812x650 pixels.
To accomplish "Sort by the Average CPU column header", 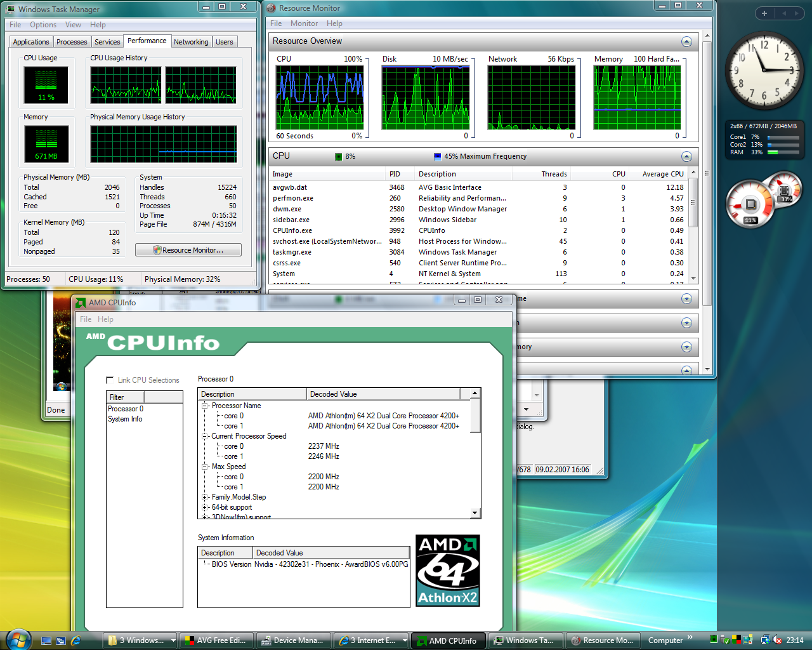I will [658, 174].
